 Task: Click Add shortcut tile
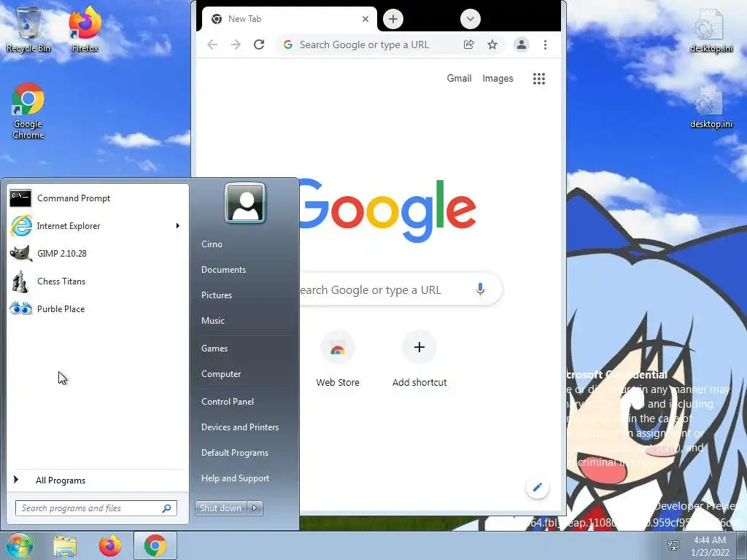coord(419,359)
